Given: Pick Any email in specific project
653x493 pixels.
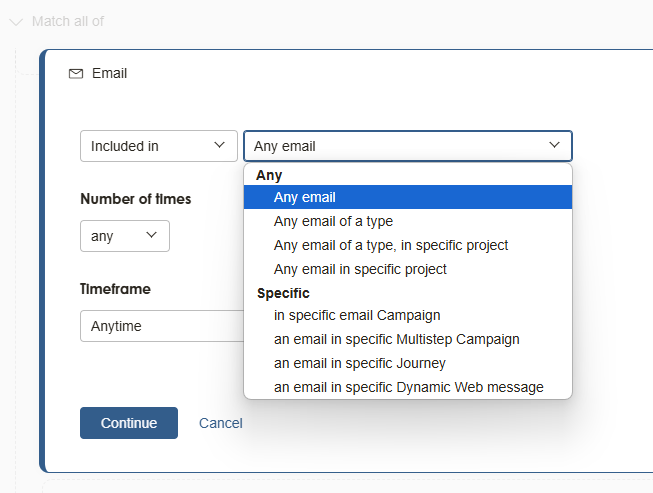Looking at the screenshot, I should click(x=360, y=269).
